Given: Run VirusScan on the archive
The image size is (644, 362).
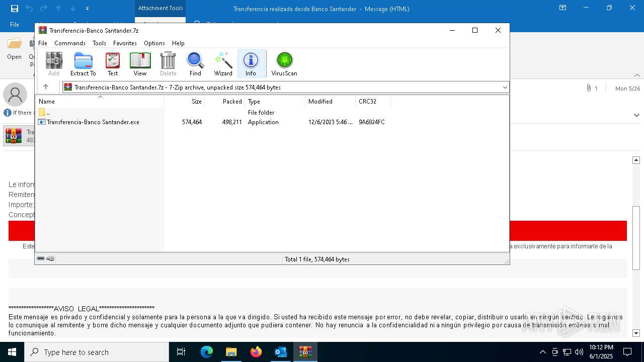Looking at the screenshot, I should tap(284, 64).
